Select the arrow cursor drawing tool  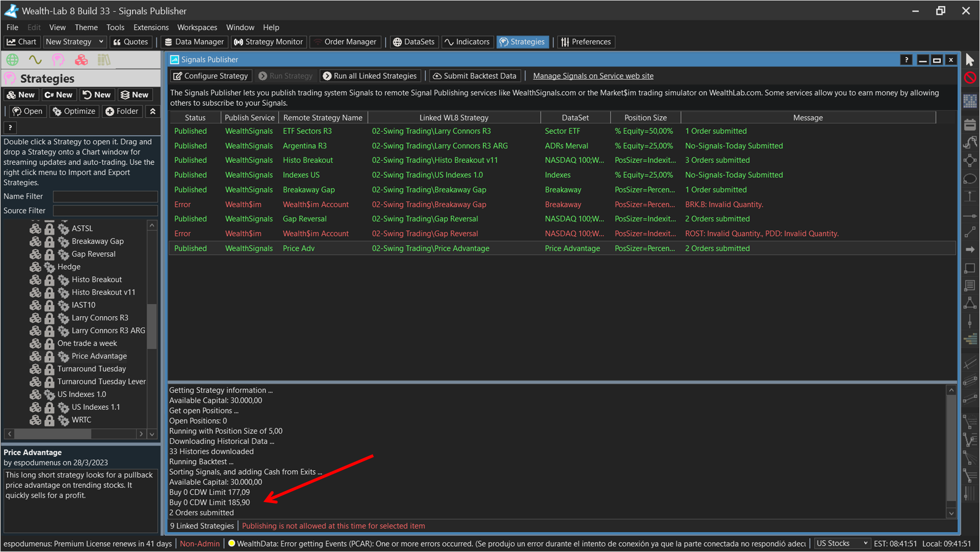pos(970,60)
